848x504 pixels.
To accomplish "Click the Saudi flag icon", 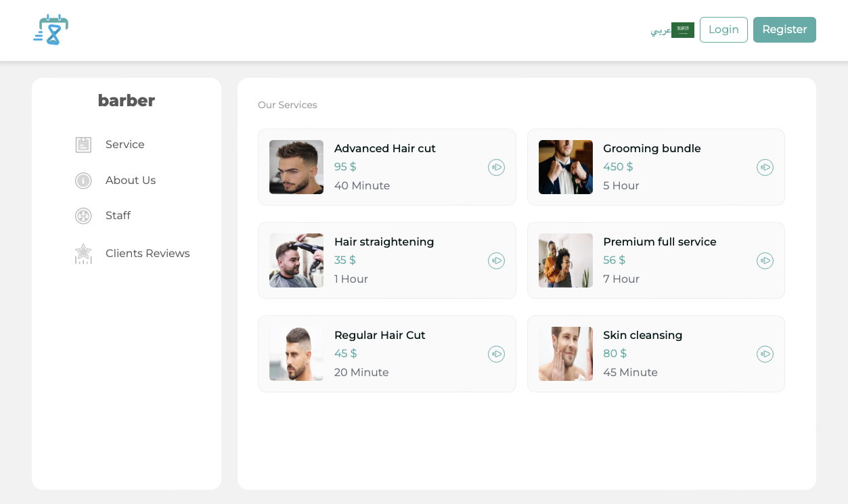I will (682, 30).
